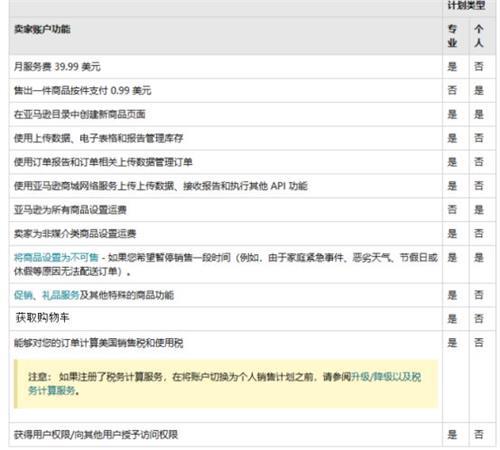This screenshot has width=500, height=450.
Task: Open the 礼品服务 link
Action: (x=60, y=295)
